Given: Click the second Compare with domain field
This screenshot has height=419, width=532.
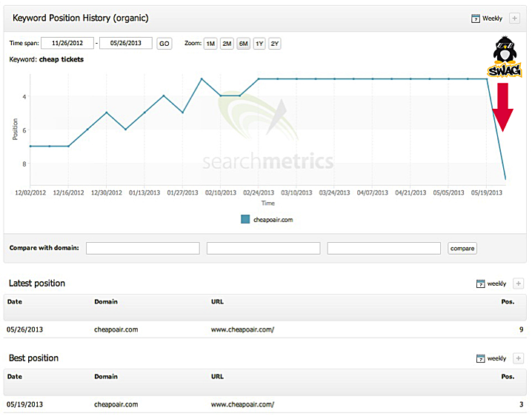Looking at the screenshot, I should (x=263, y=248).
